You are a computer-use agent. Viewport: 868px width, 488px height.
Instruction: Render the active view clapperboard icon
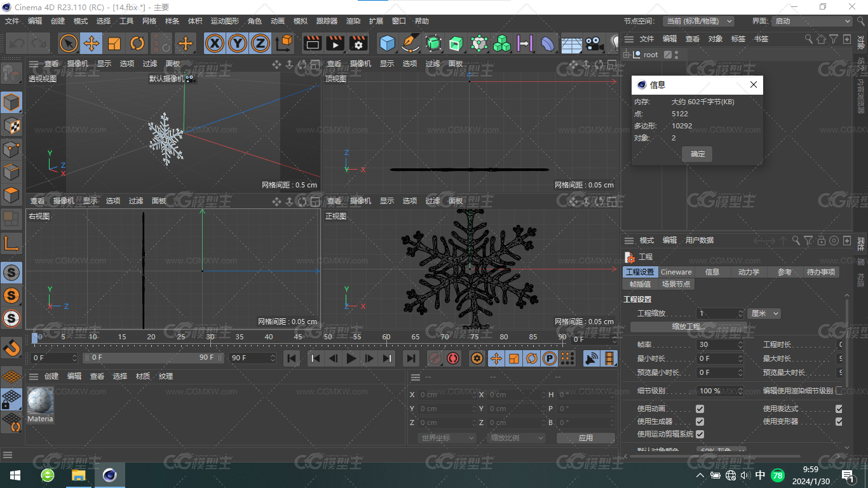312,43
